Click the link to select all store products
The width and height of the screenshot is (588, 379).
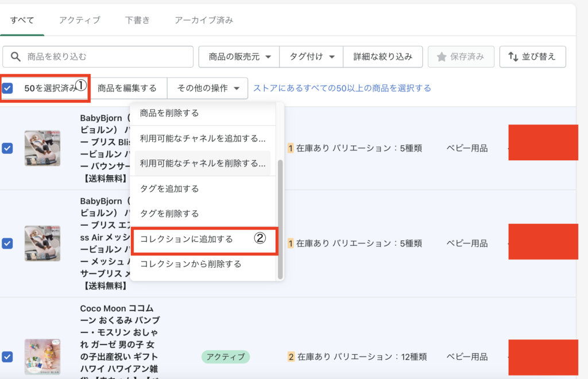click(x=342, y=88)
